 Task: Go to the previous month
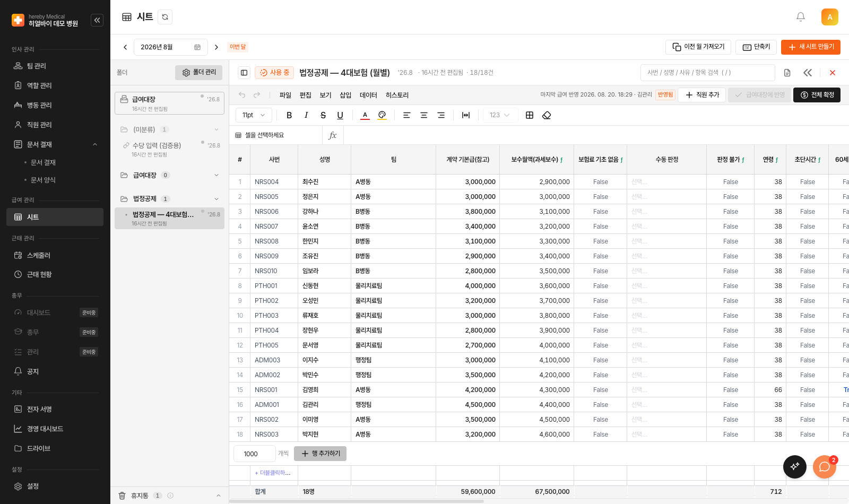[x=125, y=47]
